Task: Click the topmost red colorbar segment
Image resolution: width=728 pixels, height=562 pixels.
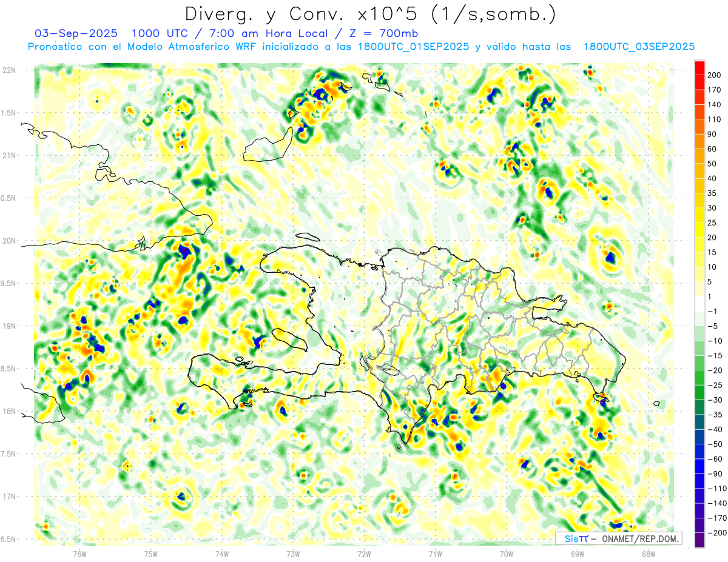Action: click(699, 68)
